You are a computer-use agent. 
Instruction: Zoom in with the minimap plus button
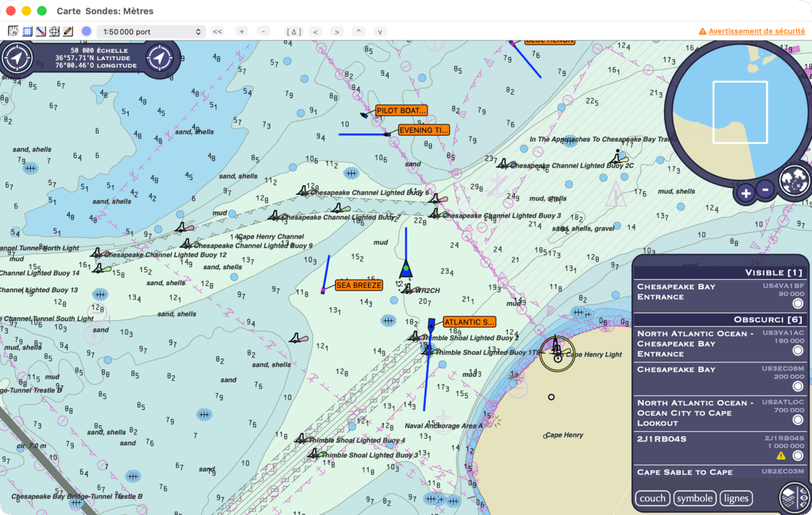click(746, 193)
